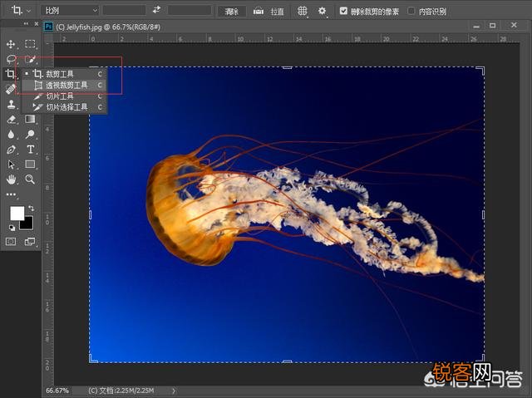
Task: Select the Pen tool
Action: point(11,150)
